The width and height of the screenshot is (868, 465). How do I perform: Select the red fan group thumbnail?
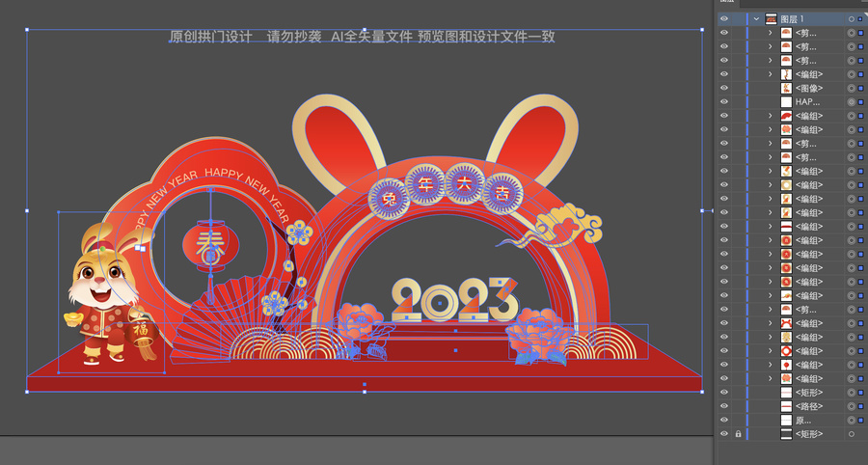pyautogui.click(x=786, y=116)
